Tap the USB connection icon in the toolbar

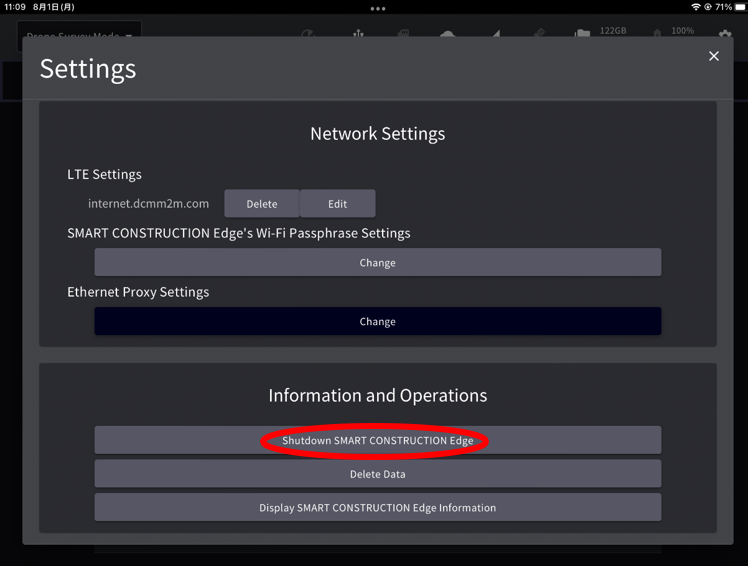358,33
